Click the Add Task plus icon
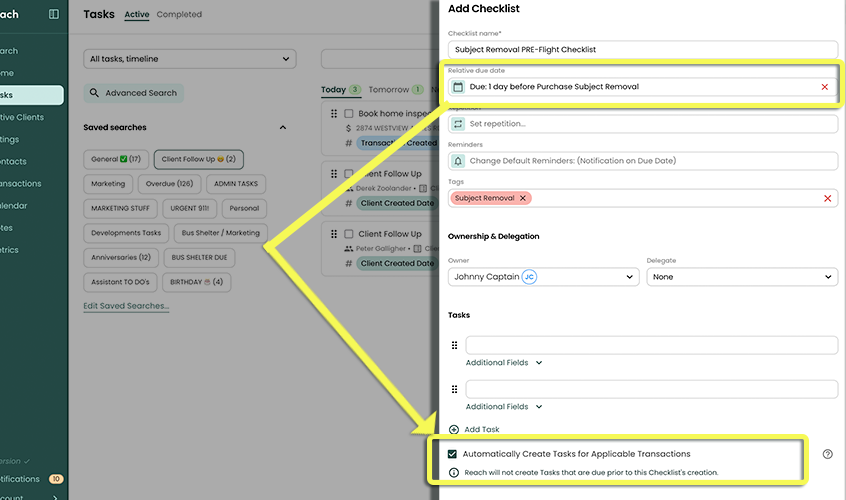 pyautogui.click(x=454, y=429)
